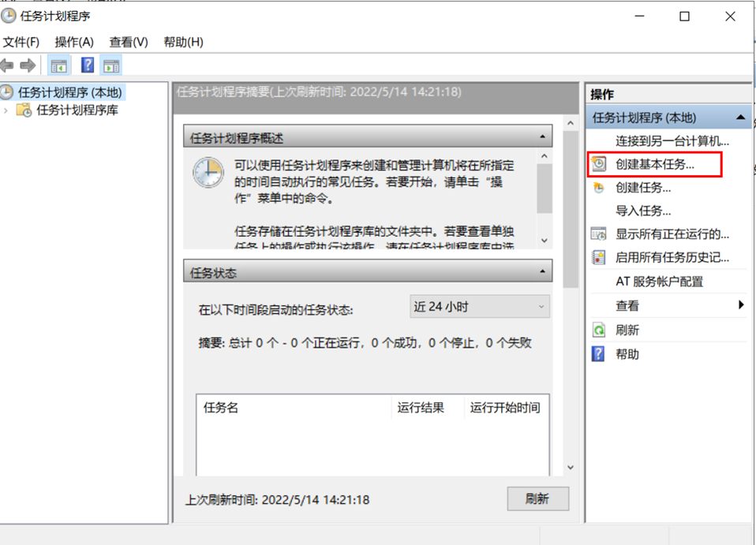Click 创建任务... action
The height and width of the screenshot is (545, 756).
tap(643, 188)
